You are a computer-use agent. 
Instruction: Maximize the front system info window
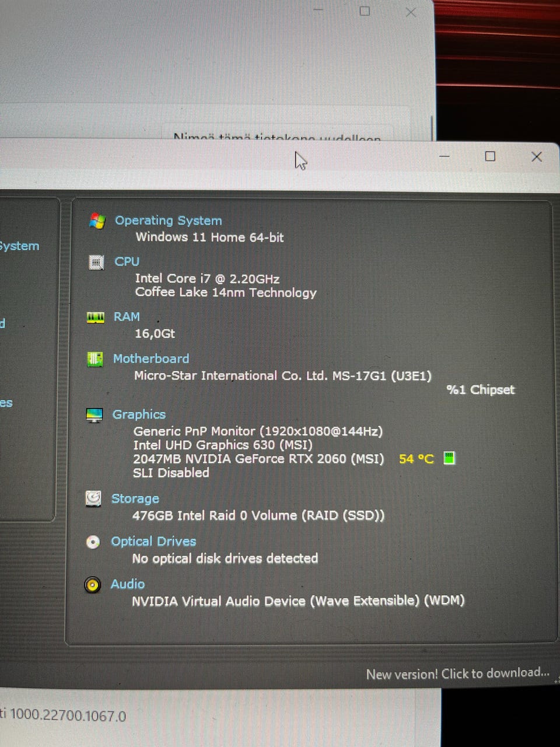click(491, 156)
